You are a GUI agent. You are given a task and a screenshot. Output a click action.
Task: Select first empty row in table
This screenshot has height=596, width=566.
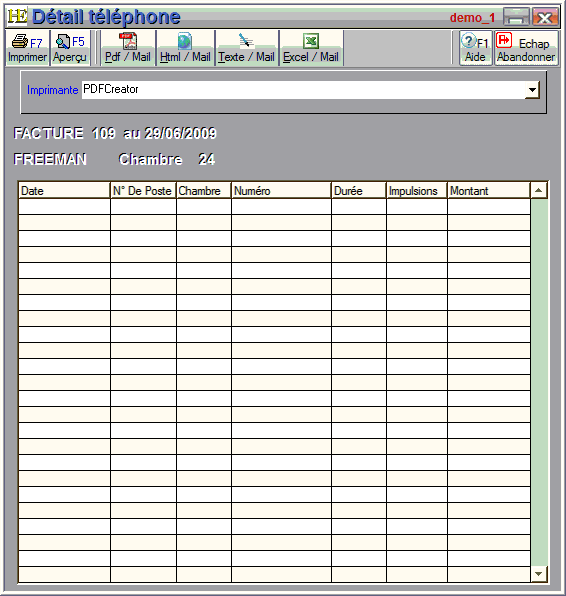(274, 207)
